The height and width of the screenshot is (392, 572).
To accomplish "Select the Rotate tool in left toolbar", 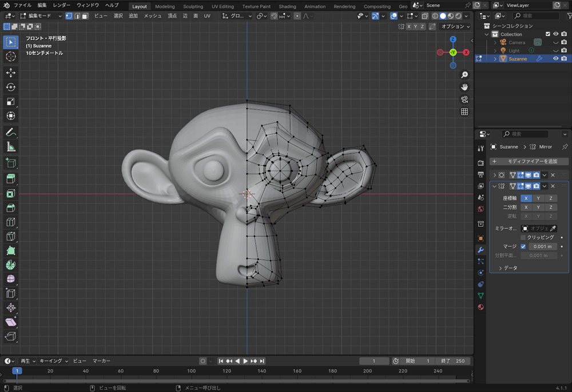I will point(10,87).
